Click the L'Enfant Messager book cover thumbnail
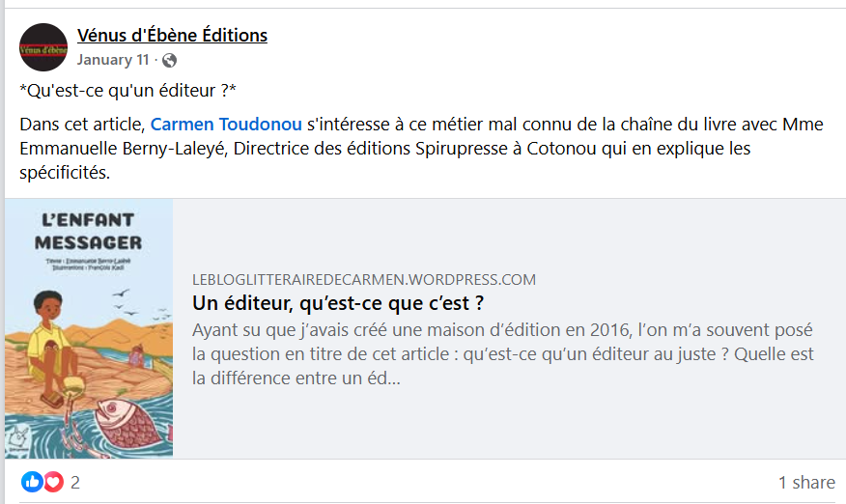The width and height of the screenshot is (846, 504). coord(89,328)
